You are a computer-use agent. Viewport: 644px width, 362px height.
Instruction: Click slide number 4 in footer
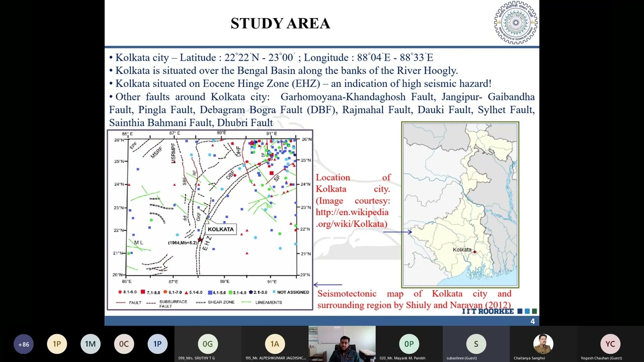coord(532,321)
